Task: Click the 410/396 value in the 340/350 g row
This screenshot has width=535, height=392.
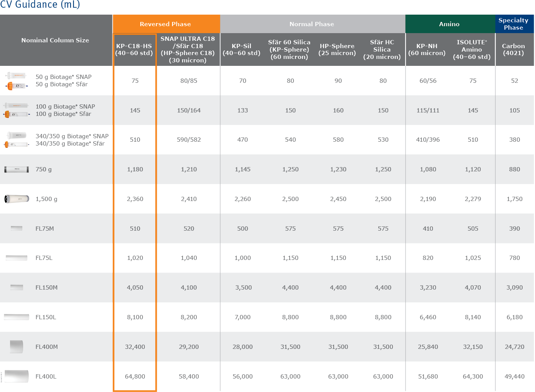Action: coord(428,139)
